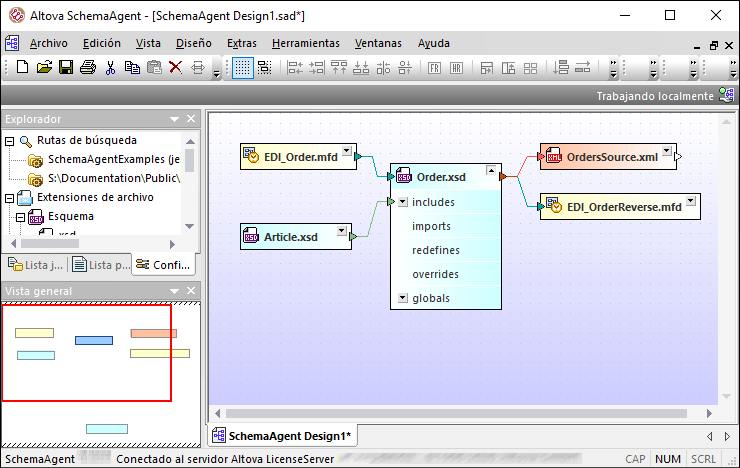The height and width of the screenshot is (468, 740).
Task: Click the red Delete X icon
Action: point(175,68)
